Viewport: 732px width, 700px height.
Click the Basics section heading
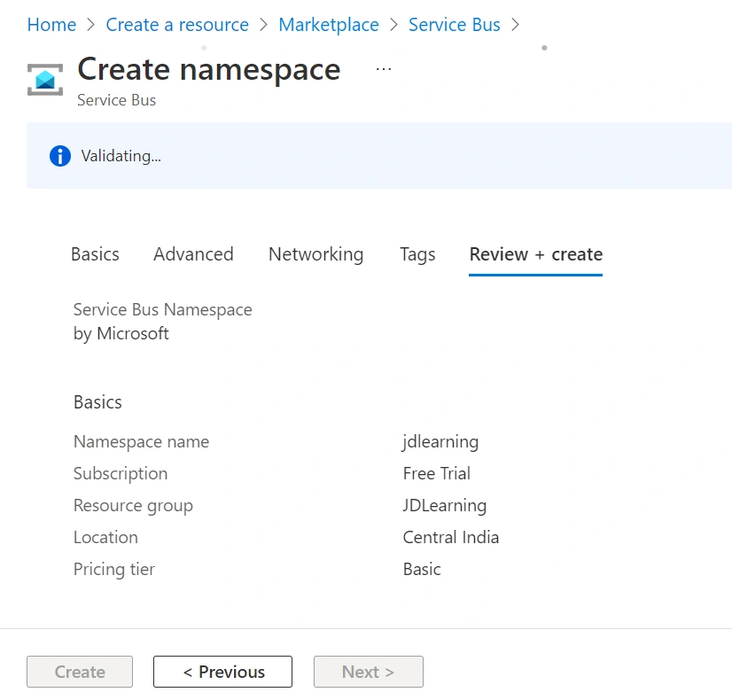[97, 402]
